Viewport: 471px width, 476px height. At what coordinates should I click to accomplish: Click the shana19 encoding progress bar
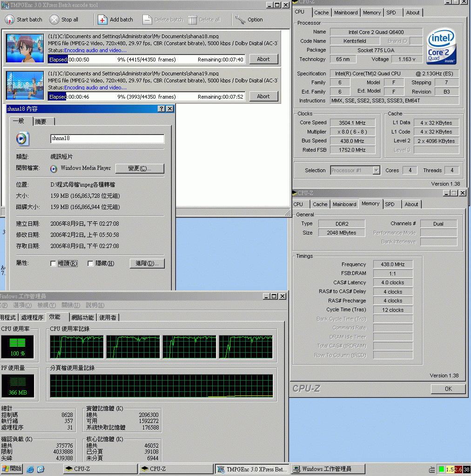147,96
